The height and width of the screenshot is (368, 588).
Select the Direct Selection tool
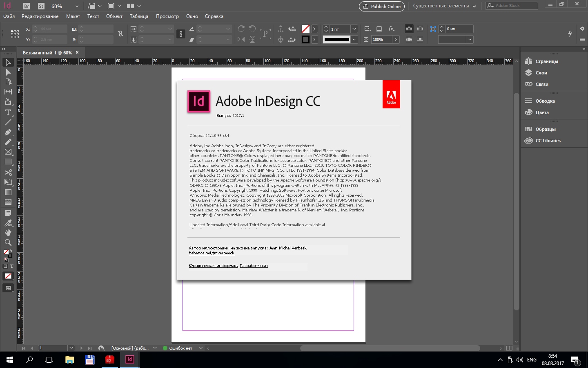[x=8, y=72]
